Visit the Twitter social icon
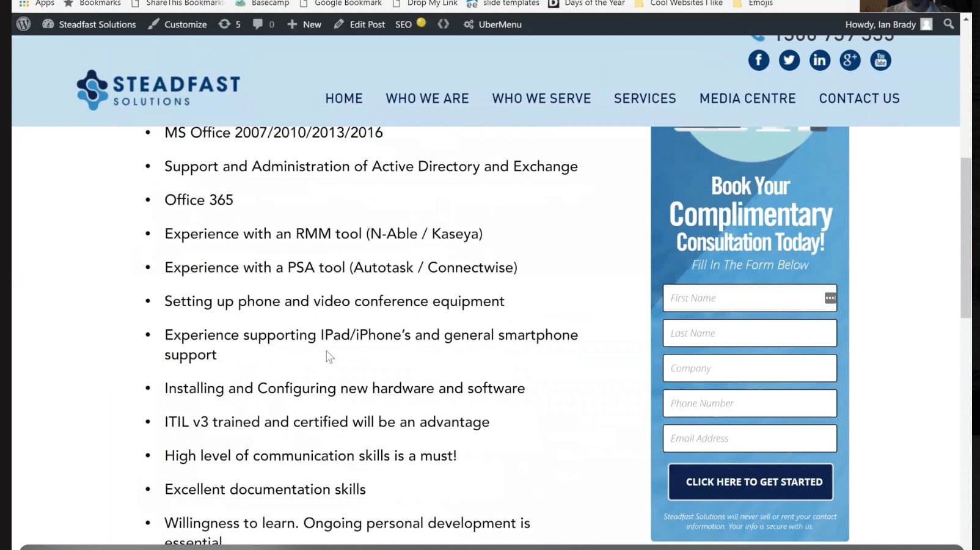The width and height of the screenshot is (980, 550). click(789, 60)
